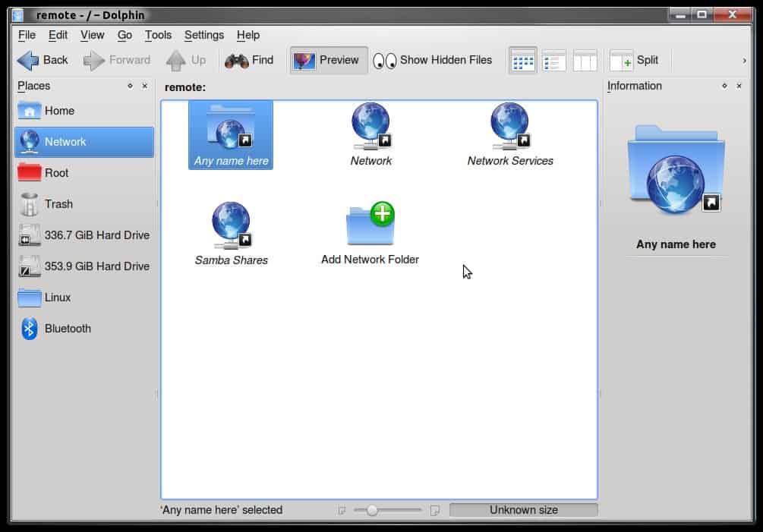Float the Places panel
The width and height of the screenshot is (763, 532).
pos(130,86)
